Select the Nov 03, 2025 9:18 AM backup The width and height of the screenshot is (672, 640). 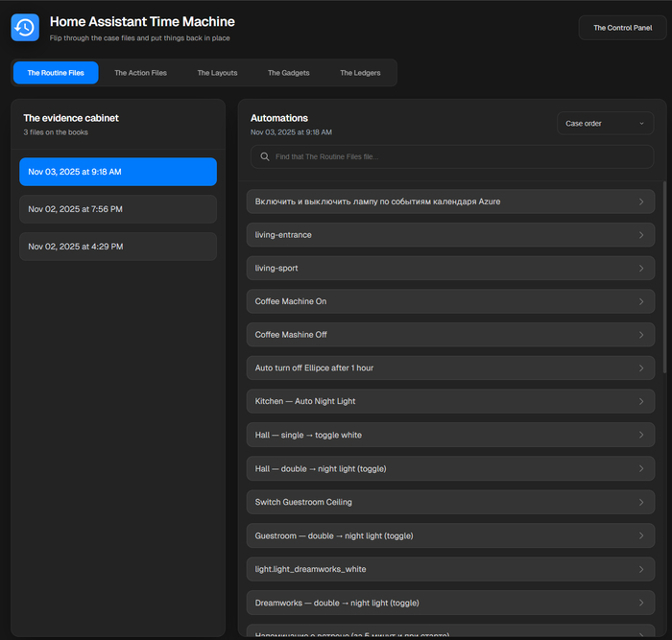coord(118,172)
